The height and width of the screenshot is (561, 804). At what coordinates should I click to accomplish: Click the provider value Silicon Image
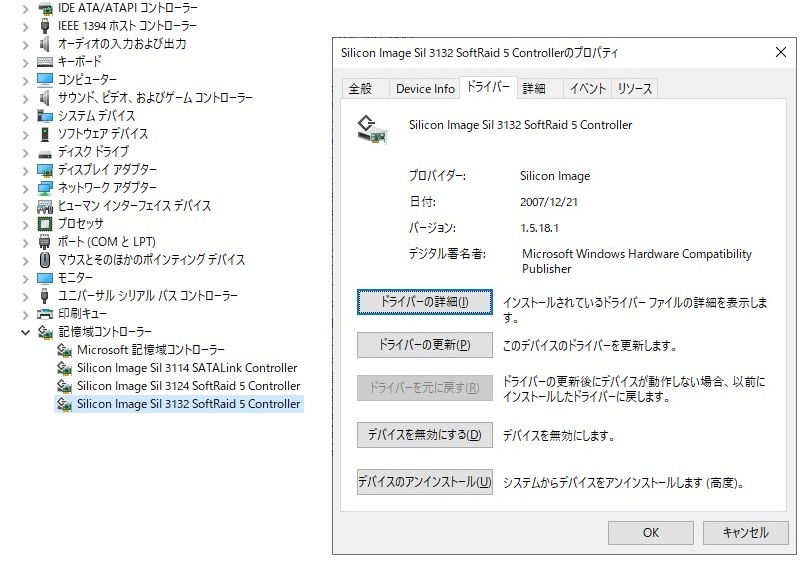pos(555,176)
